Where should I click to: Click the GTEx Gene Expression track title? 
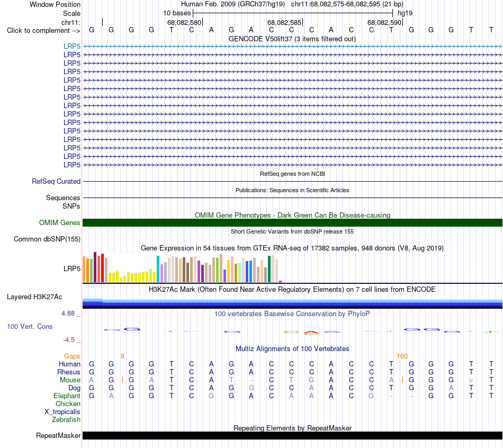click(x=292, y=248)
